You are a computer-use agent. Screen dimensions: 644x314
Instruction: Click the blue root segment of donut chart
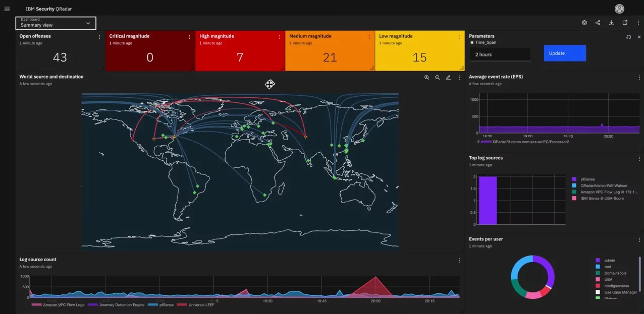point(520,266)
